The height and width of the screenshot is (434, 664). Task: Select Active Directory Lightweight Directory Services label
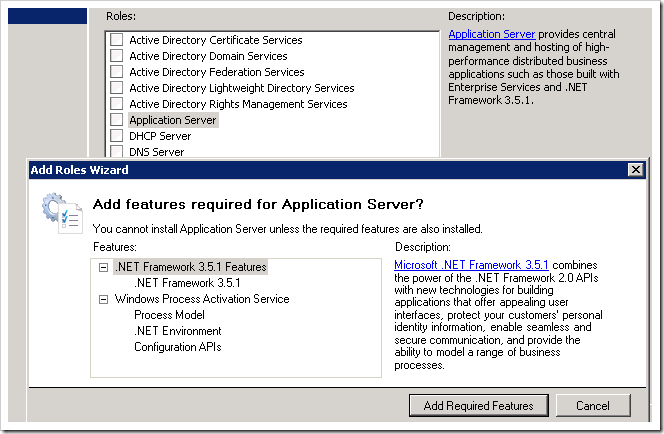click(x=242, y=88)
